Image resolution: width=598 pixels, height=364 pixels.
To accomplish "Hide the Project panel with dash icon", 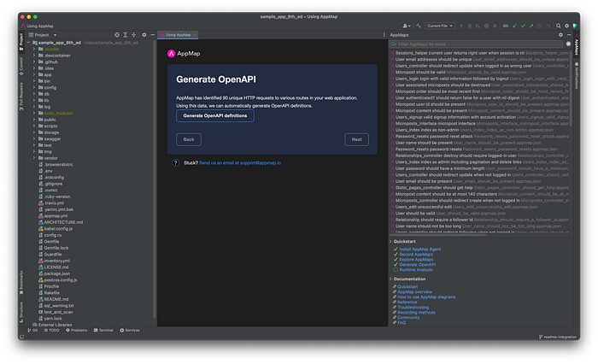I will (153, 35).
